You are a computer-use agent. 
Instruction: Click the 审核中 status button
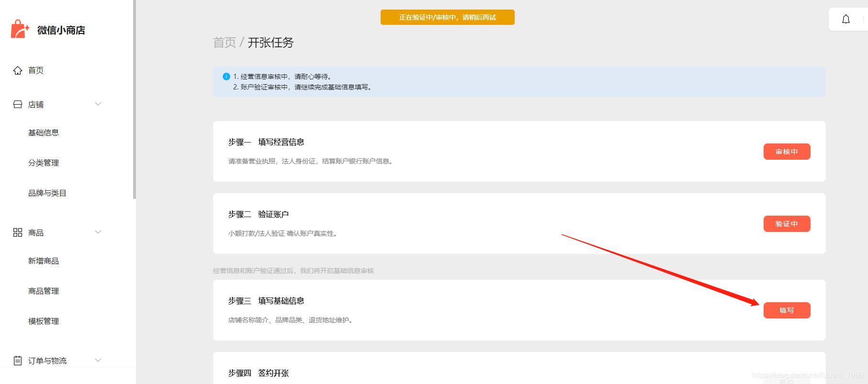[786, 152]
